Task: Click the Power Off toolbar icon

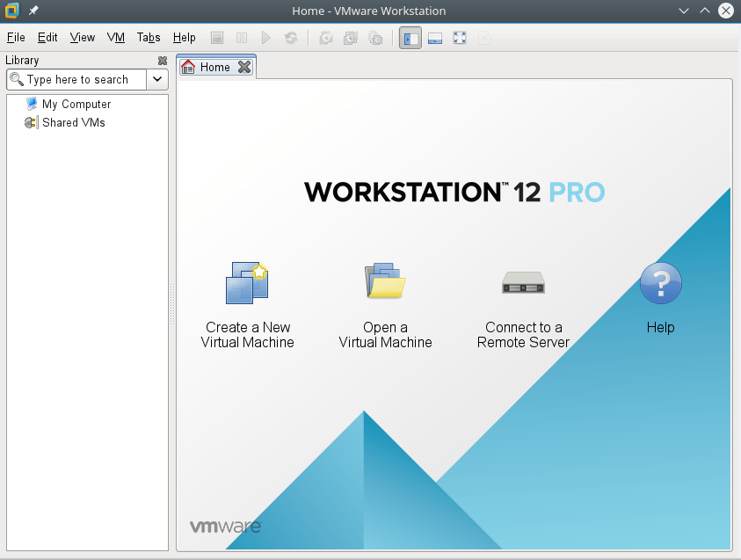Action: click(x=217, y=38)
